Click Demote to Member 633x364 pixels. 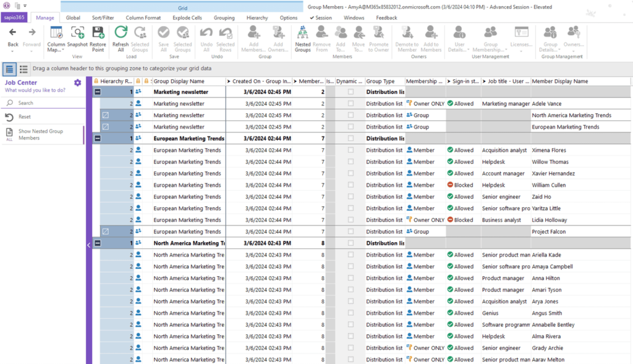(407, 39)
